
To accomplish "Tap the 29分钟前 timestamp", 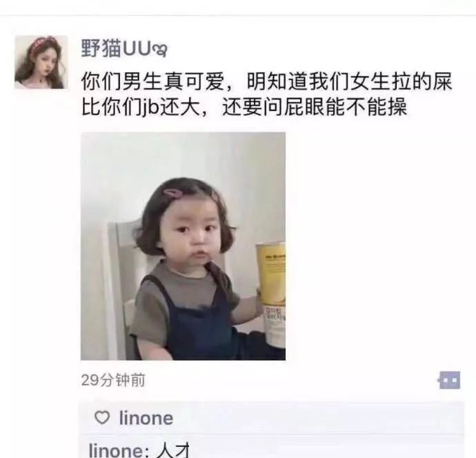I will [x=113, y=380].
